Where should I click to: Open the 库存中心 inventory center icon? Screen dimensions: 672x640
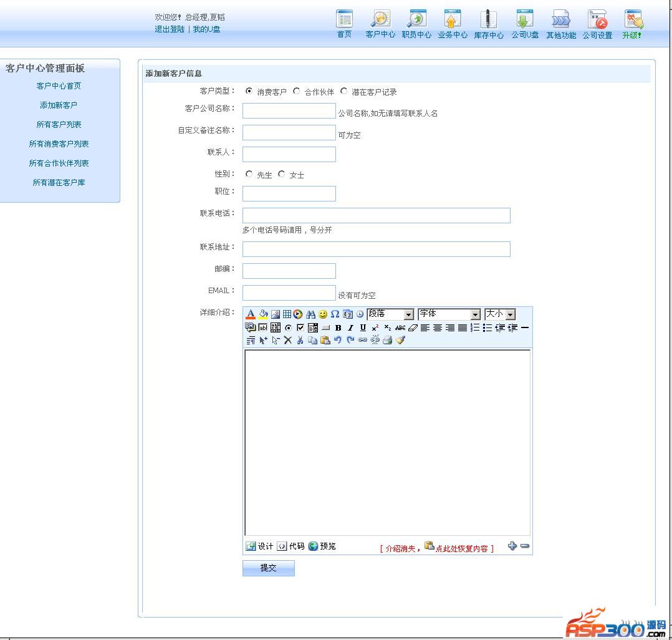click(x=489, y=19)
